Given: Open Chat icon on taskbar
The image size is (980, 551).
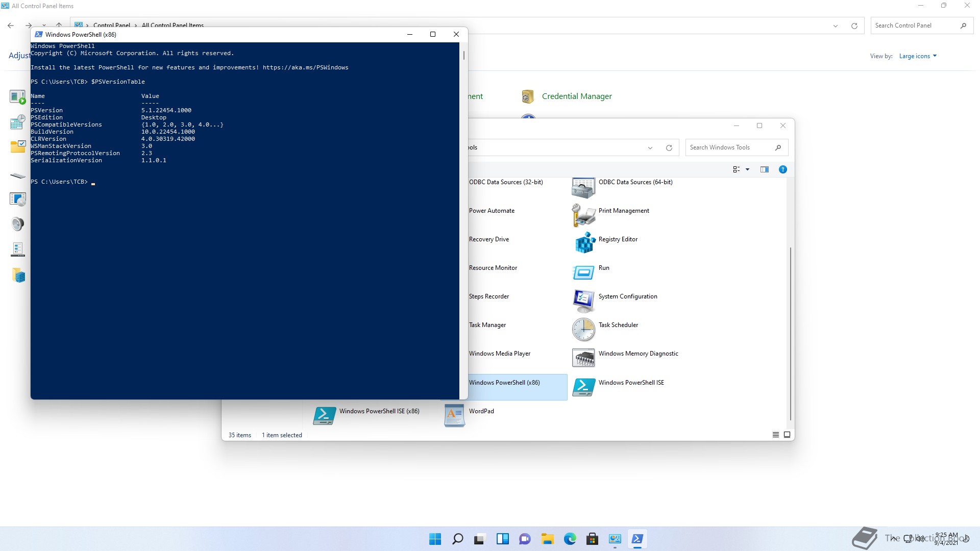Looking at the screenshot, I should point(525,539).
